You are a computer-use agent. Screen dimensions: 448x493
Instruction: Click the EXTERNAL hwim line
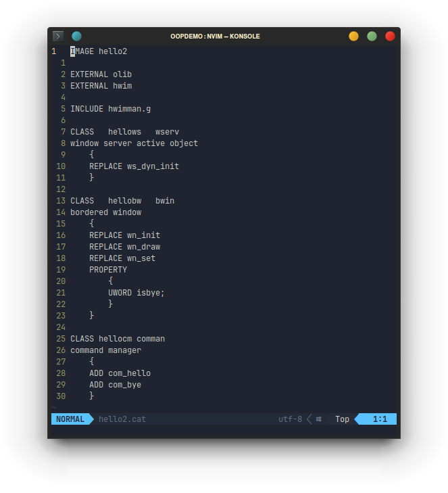[x=101, y=86]
